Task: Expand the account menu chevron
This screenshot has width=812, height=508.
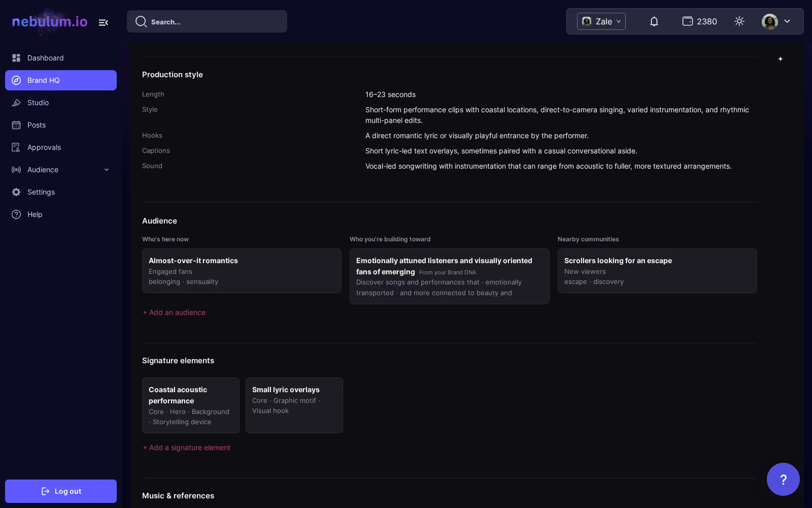Action: [x=787, y=21]
